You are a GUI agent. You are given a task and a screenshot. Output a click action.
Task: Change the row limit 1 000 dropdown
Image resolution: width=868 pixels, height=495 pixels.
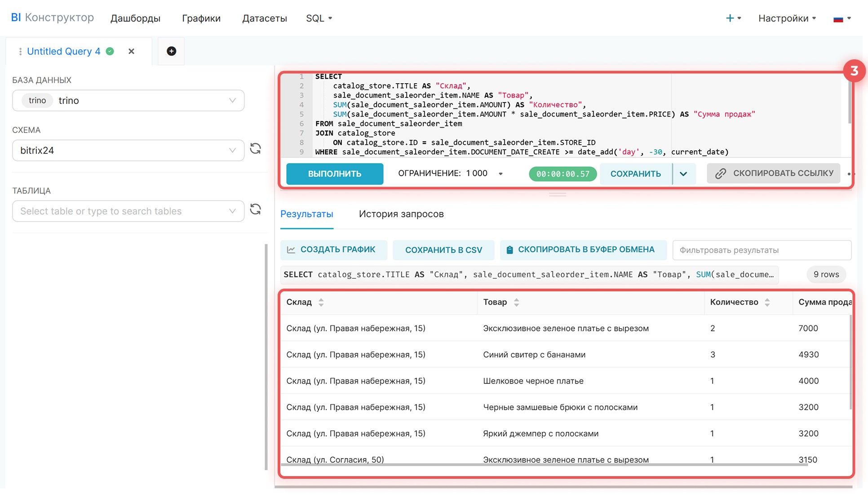(x=500, y=174)
